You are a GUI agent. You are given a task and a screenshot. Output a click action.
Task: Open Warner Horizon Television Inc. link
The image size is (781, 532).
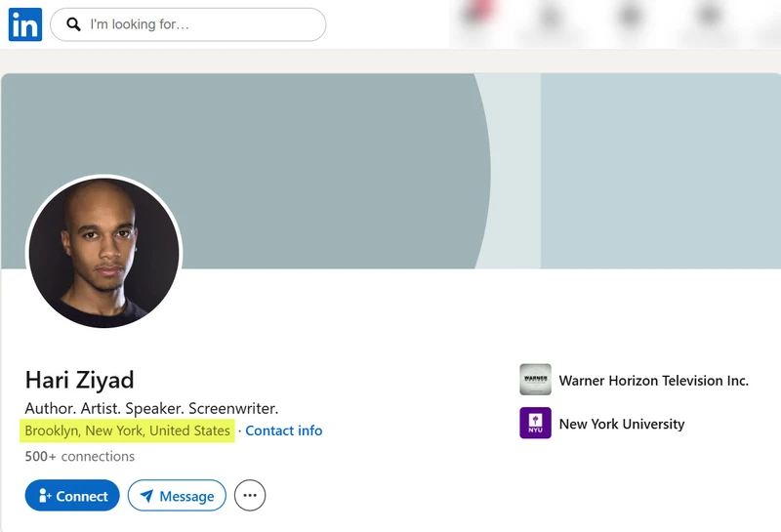coord(653,381)
